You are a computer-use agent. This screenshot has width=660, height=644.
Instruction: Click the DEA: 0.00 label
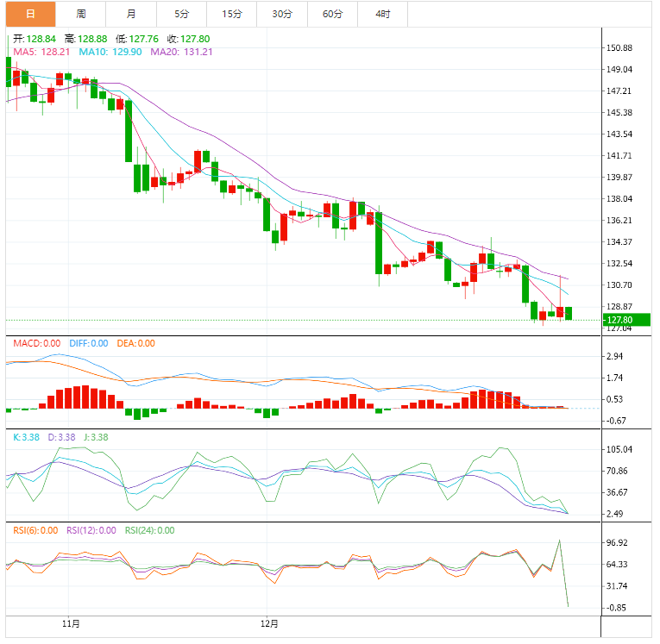tap(135, 343)
